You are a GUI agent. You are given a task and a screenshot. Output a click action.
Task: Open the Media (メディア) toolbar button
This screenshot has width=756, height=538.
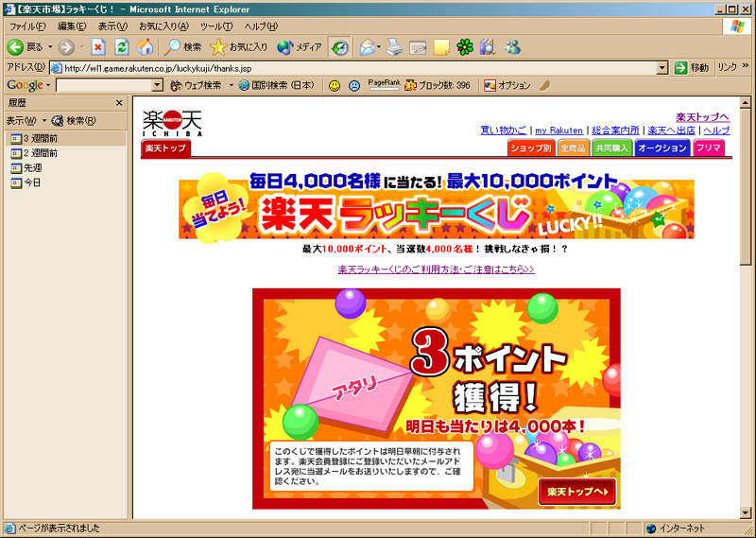point(300,47)
